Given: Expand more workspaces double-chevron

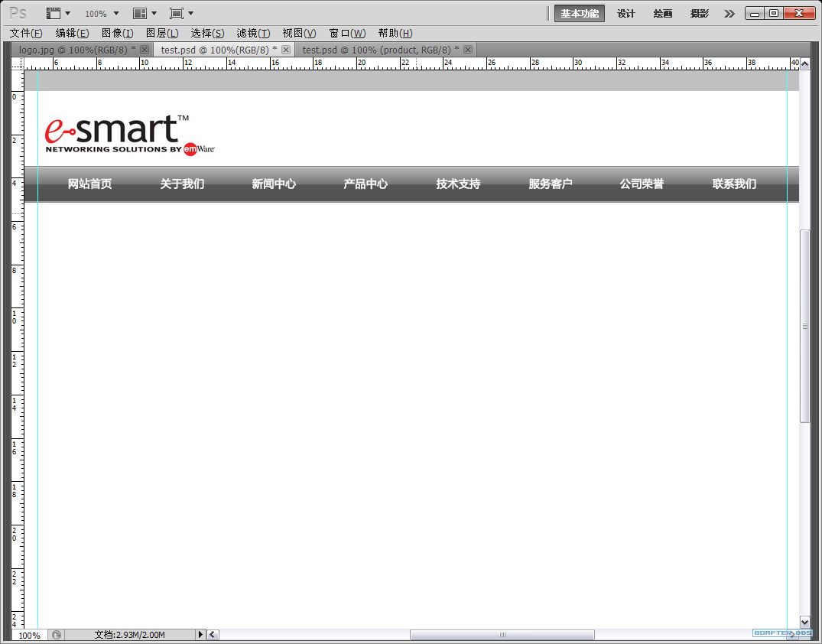Looking at the screenshot, I should tap(729, 14).
